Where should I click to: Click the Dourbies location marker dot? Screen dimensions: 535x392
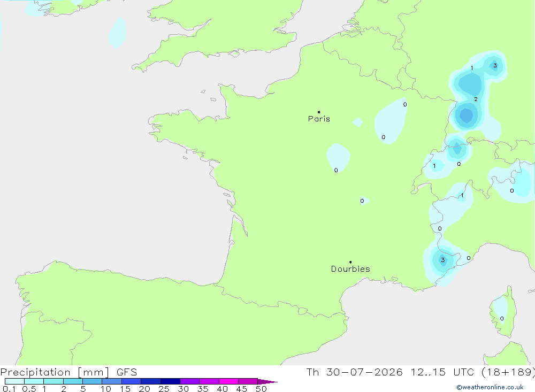click(350, 262)
